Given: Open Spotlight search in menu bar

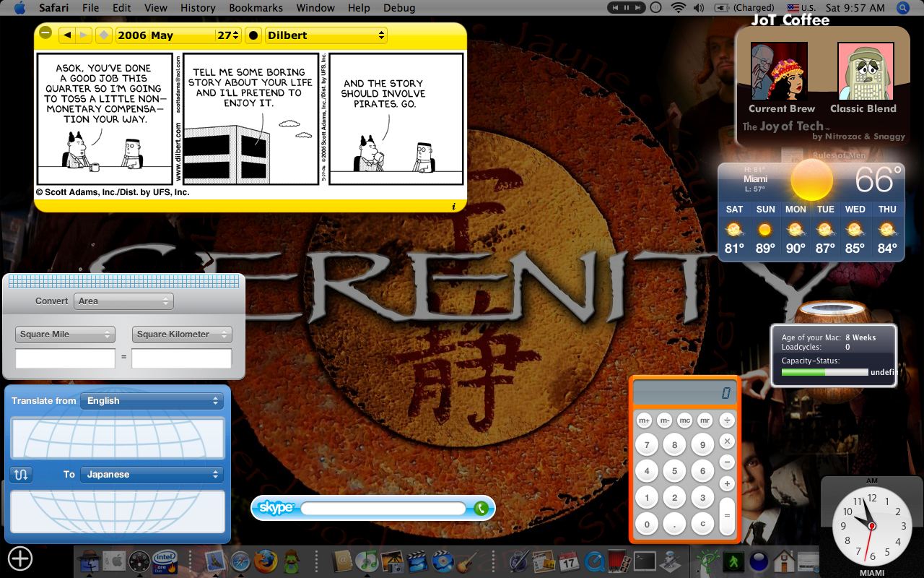Looking at the screenshot, I should [903, 8].
